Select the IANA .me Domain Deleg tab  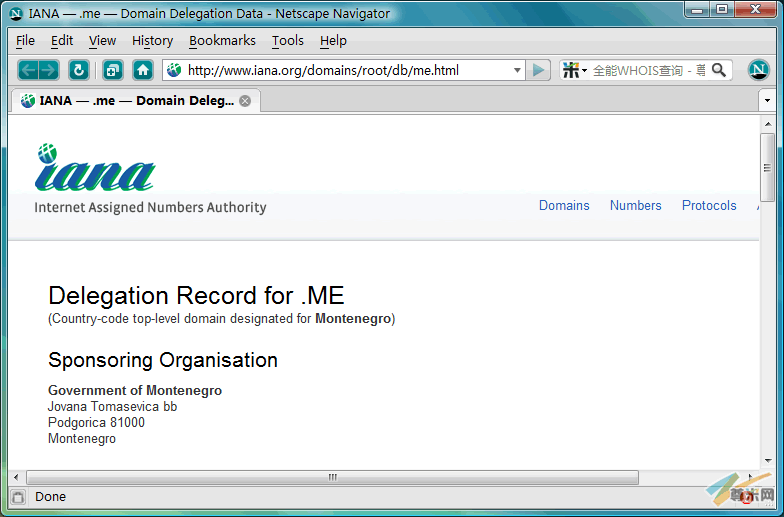point(135,101)
